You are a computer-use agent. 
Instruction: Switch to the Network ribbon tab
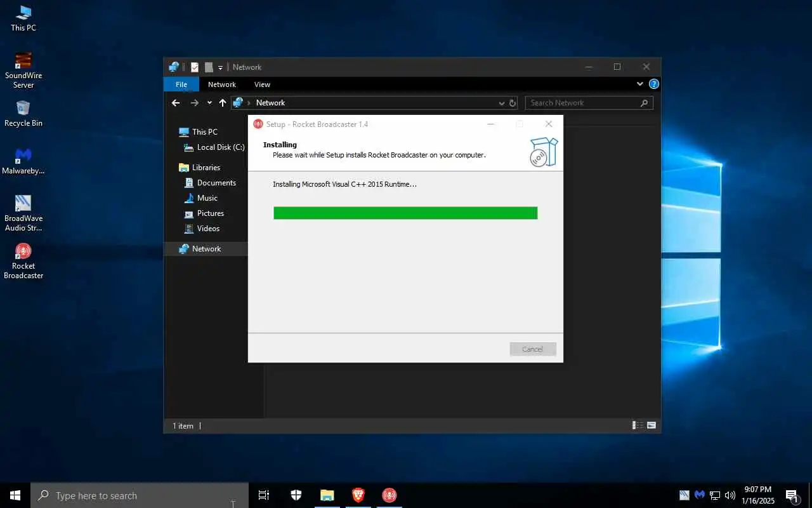coord(222,84)
